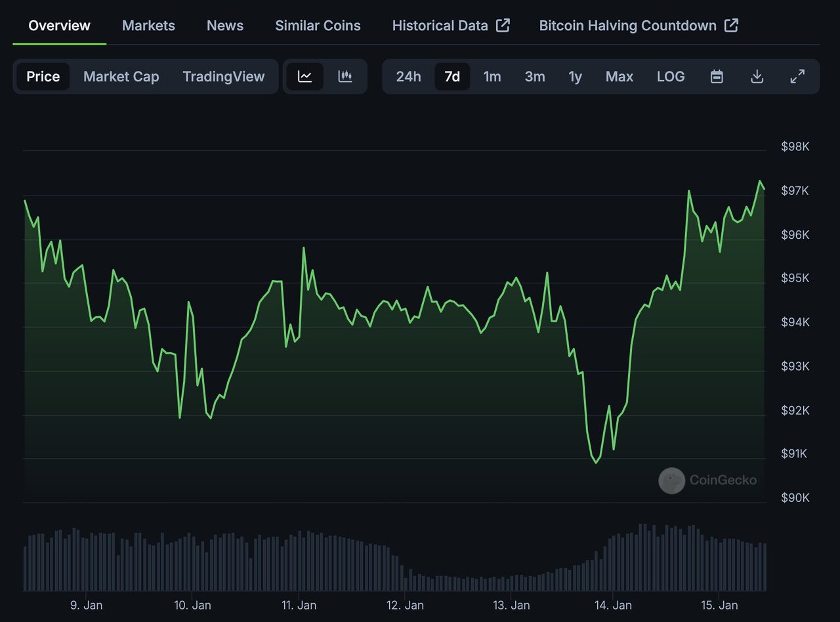This screenshot has width=840, height=622.
Task: Click the external link icon beside Historical Data
Action: [503, 26]
